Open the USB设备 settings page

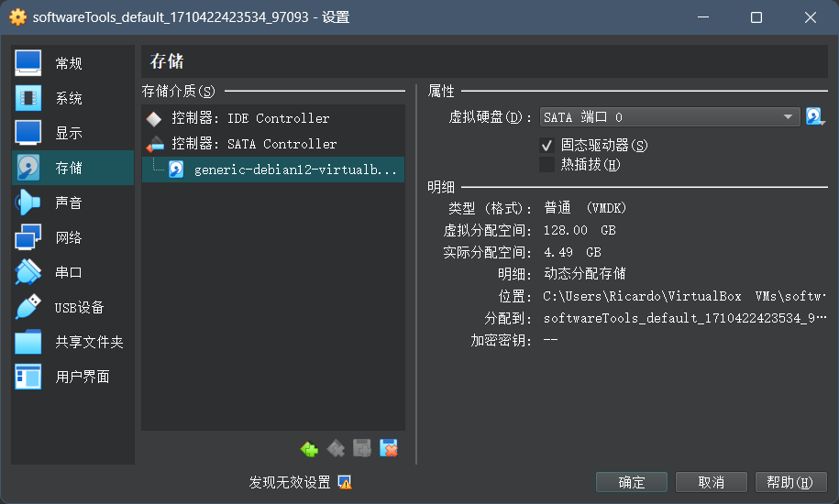[72, 307]
